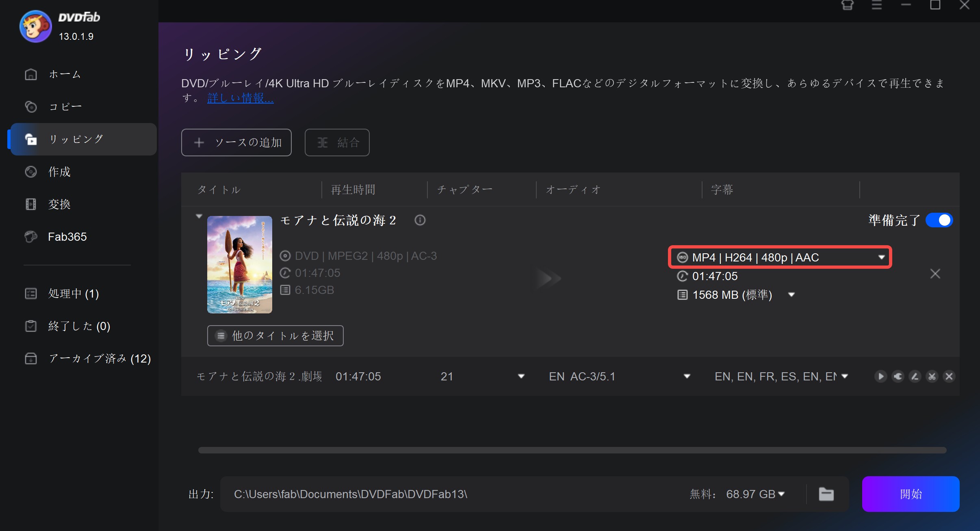
Task: Open advanced settings wrench icon
Action: pos(898,376)
